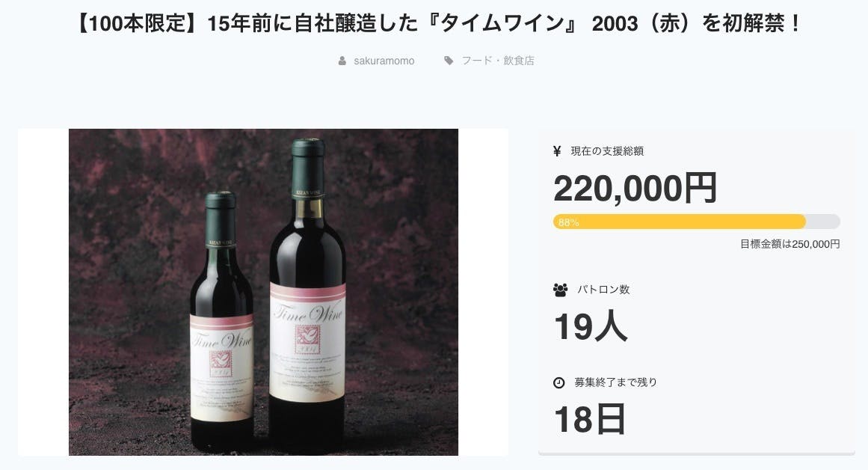Click the tag icon before フード・飲食店

click(x=449, y=61)
